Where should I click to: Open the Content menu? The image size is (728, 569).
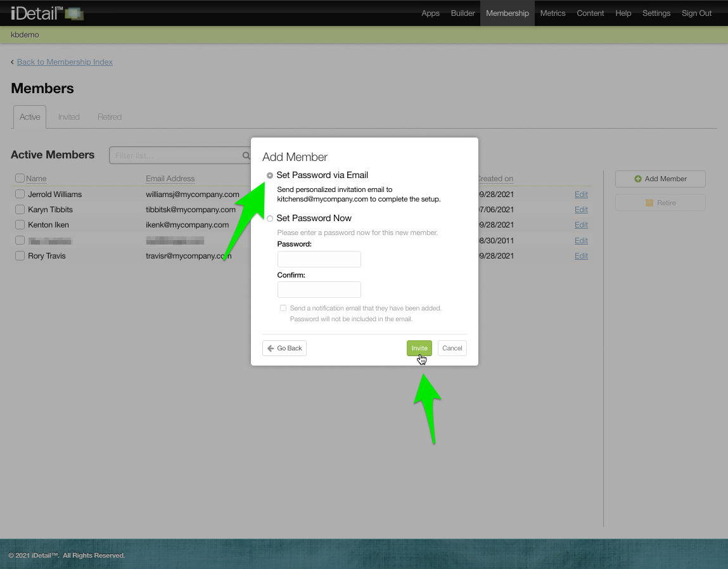pyautogui.click(x=590, y=13)
